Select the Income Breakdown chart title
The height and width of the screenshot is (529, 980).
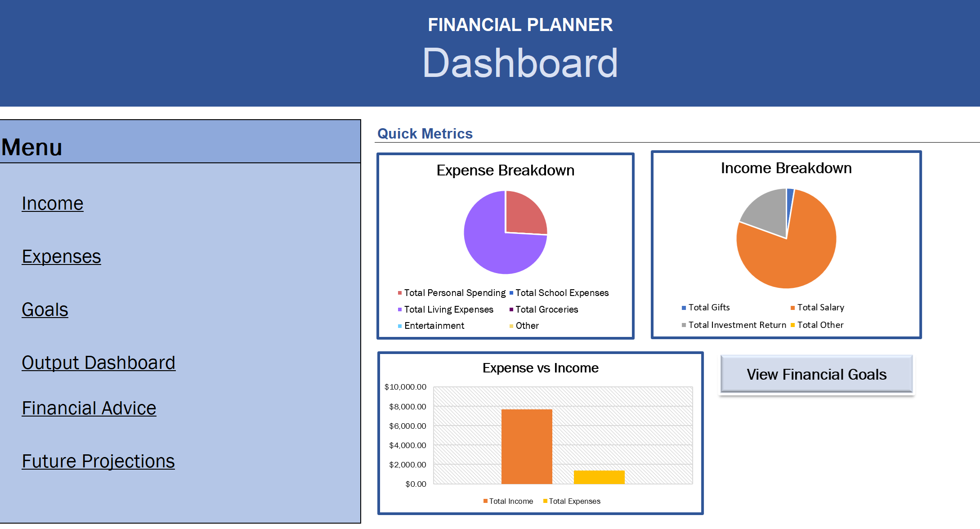tap(786, 168)
